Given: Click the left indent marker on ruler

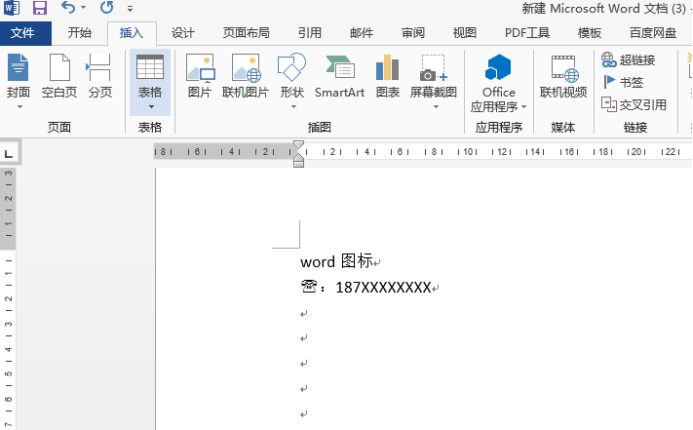Looking at the screenshot, I should click(298, 164).
